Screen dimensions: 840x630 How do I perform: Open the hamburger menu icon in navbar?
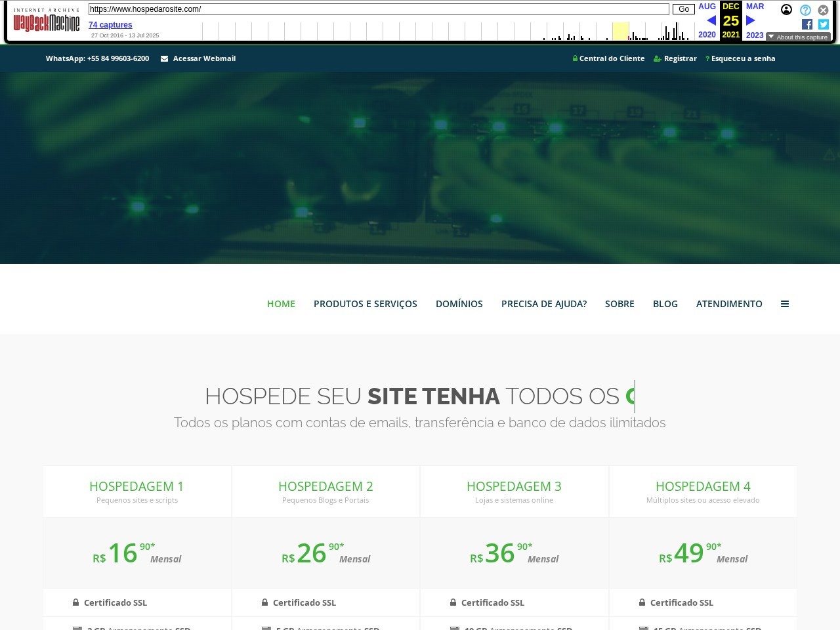click(x=784, y=304)
